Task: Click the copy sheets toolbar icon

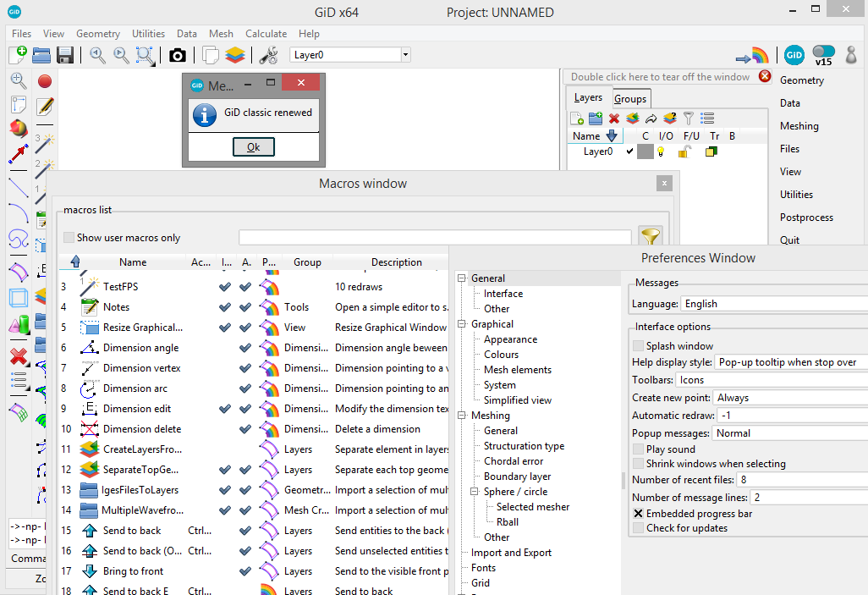Action: click(211, 55)
